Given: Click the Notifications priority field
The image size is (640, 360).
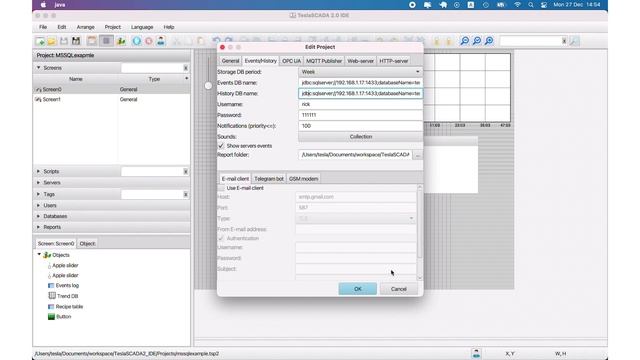Looking at the screenshot, I should (x=360, y=126).
